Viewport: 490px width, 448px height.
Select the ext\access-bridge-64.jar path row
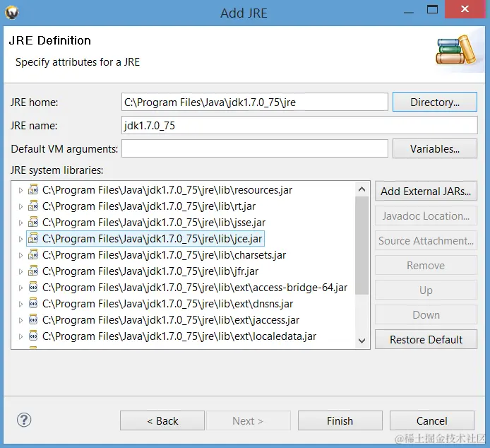(195, 288)
